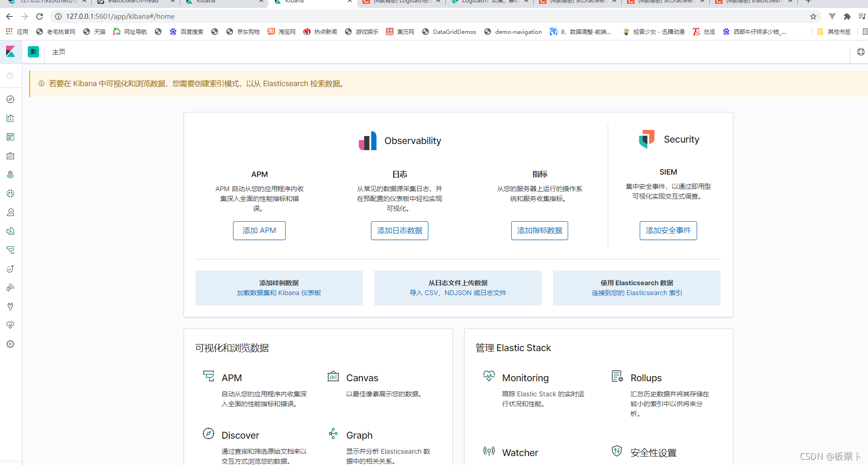Screen dimensions: 868x465
Task: Open the 网址导航 bookmark
Action: [x=130, y=32]
